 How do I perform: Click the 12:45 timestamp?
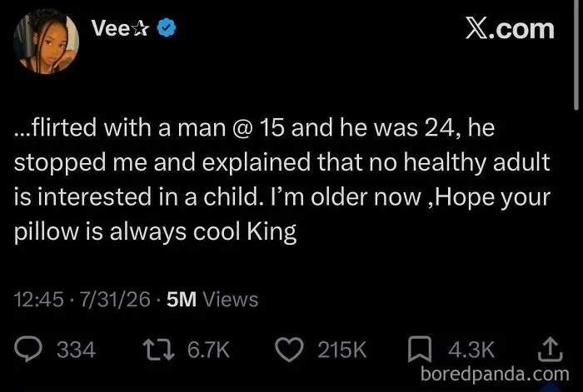pos(38,300)
